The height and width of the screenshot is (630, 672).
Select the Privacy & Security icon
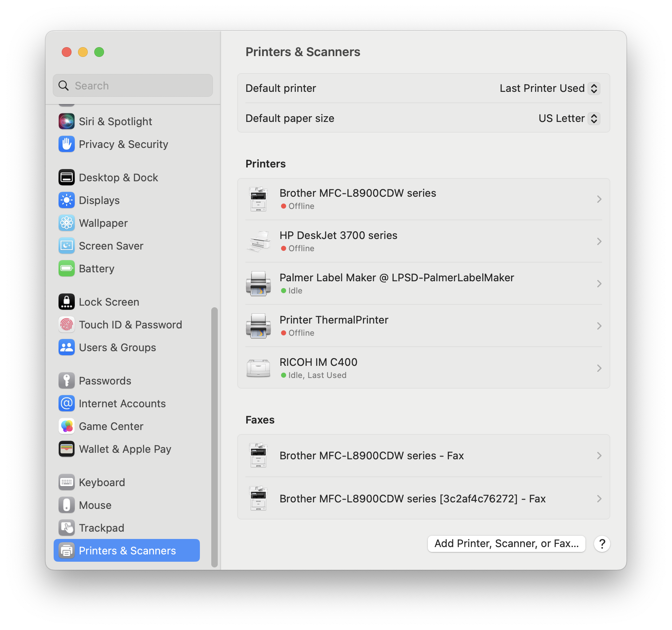point(67,144)
